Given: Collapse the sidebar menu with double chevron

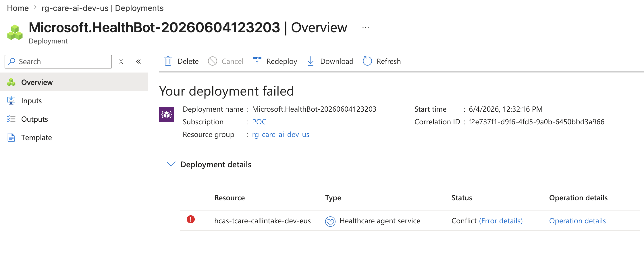Looking at the screenshot, I should click(138, 62).
